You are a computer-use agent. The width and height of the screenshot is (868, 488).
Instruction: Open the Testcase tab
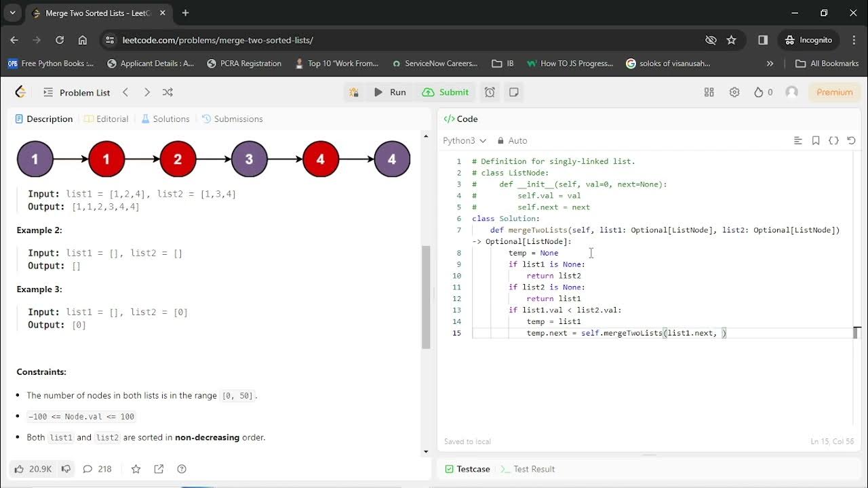tap(467, 469)
